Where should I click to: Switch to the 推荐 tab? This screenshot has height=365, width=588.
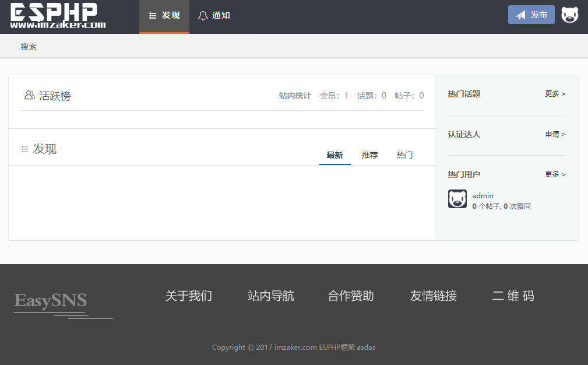(x=369, y=155)
